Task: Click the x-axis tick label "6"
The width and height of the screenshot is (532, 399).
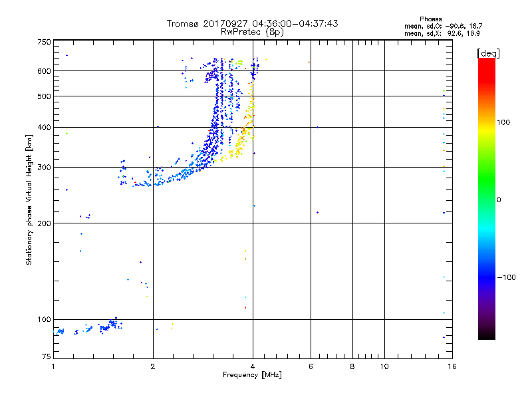Action: (x=311, y=366)
